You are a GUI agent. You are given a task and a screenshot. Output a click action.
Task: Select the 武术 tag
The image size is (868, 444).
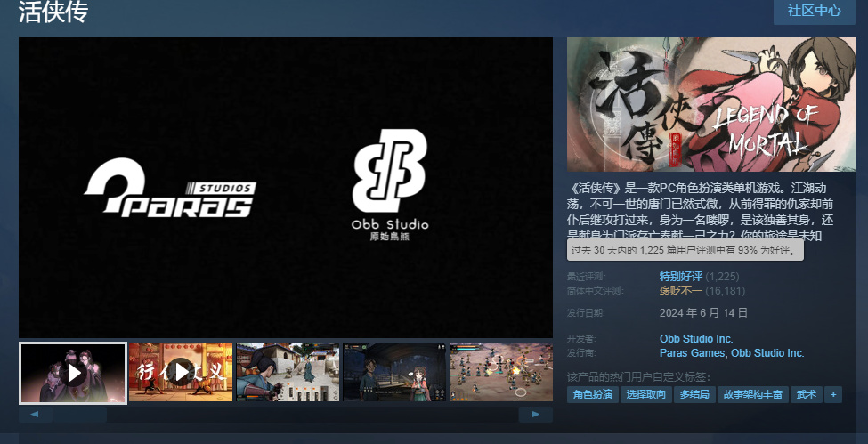point(806,395)
